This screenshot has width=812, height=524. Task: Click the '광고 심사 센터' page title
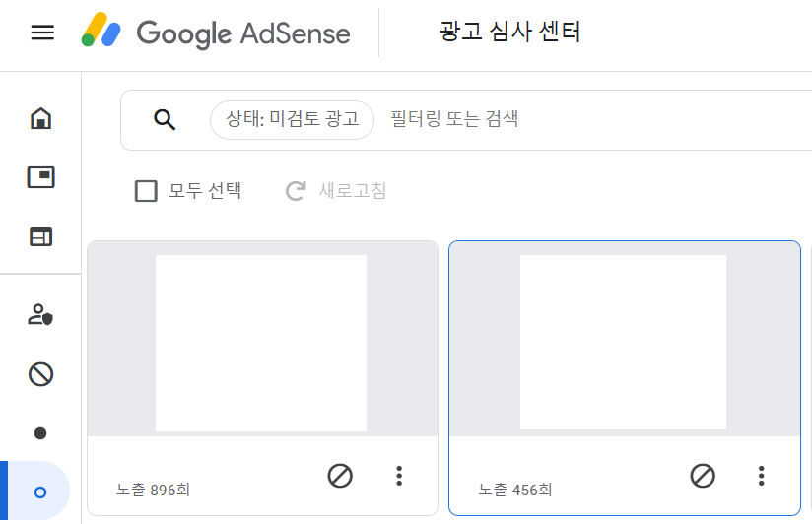(509, 32)
